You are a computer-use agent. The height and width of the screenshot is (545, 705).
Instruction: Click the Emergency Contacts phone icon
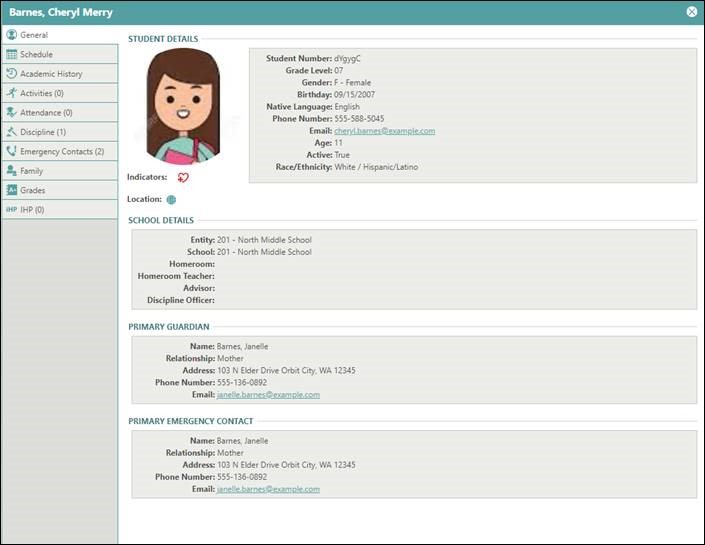12,151
